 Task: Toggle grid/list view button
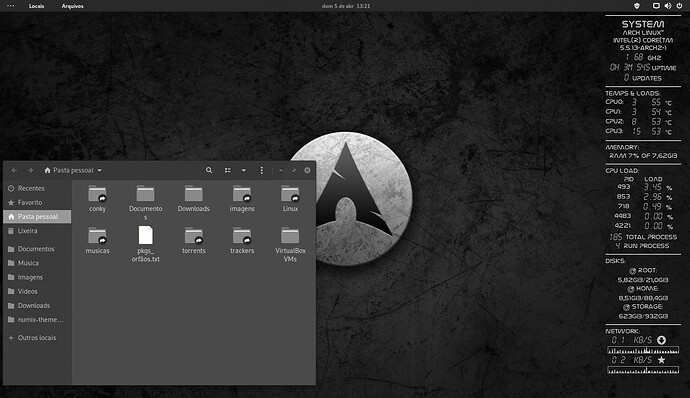(228, 170)
